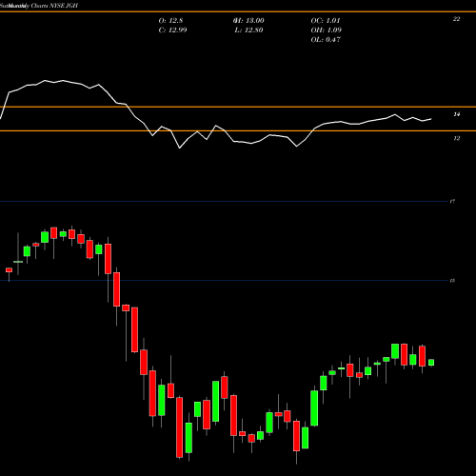
Task: Click the axis label '22' in upper panel
Action: pos(456,19)
